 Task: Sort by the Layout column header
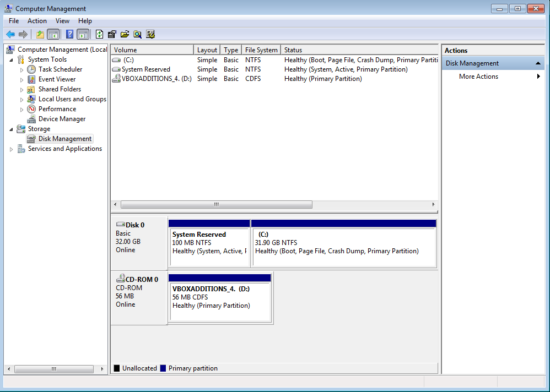tap(207, 50)
